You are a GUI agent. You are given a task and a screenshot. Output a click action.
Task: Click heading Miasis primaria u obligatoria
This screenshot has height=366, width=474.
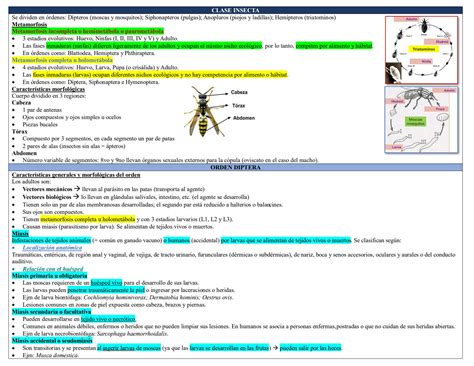point(49,276)
